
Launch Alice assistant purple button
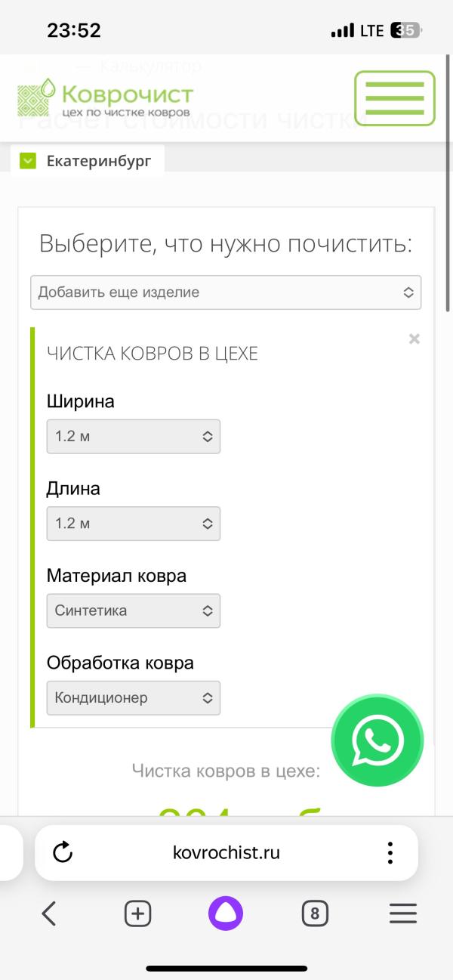pos(226,914)
